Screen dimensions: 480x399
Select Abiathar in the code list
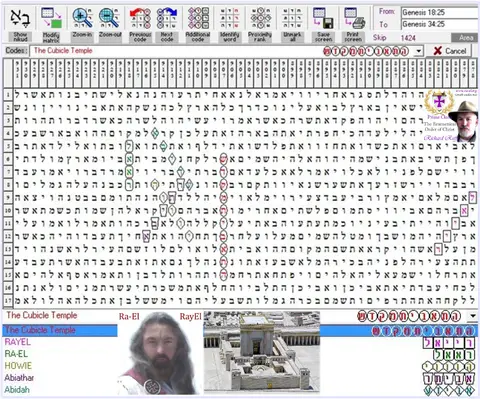pyautogui.click(x=19, y=378)
